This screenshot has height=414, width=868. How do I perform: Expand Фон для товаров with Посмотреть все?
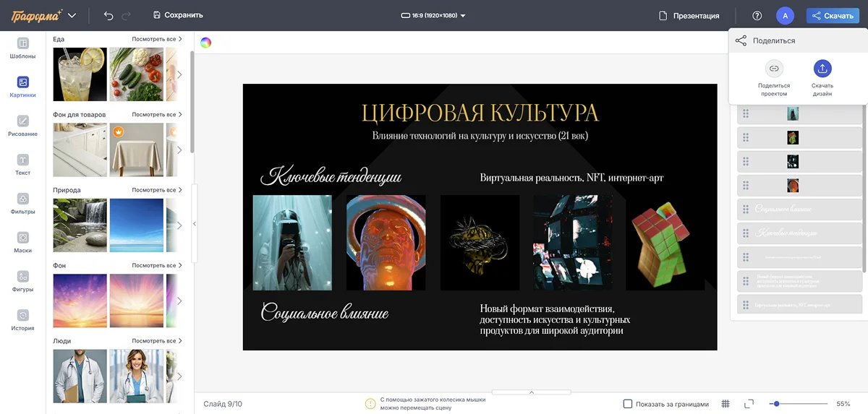(157, 114)
